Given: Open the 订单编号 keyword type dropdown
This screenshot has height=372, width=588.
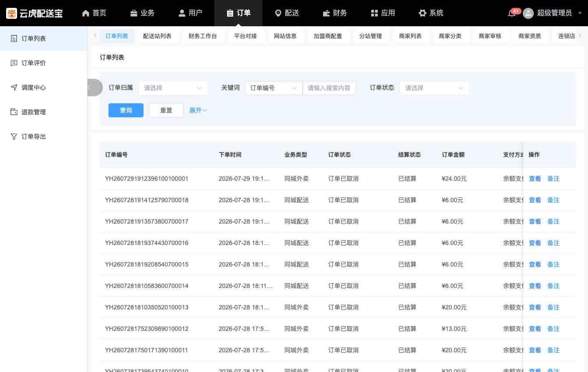Looking at the screenshot, I should click(x=274, y=88).
